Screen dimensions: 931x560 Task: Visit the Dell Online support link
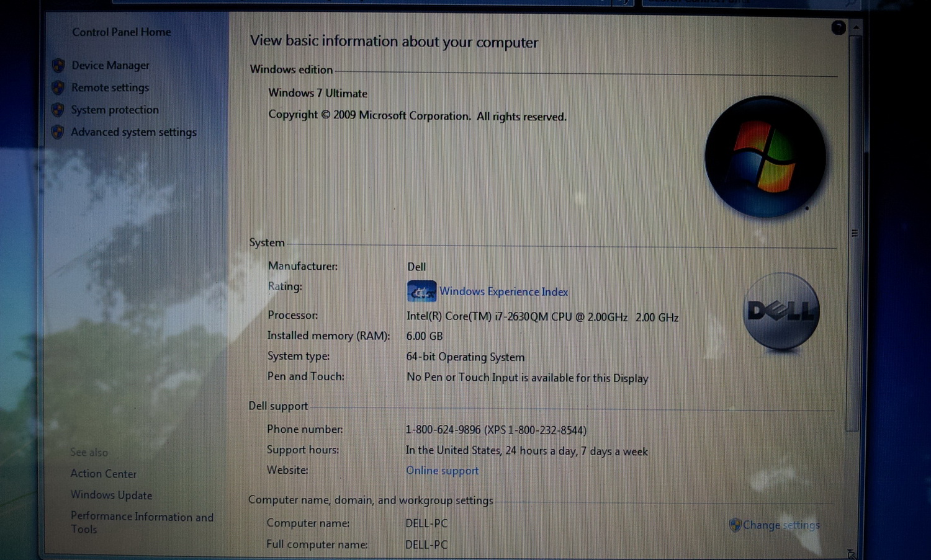click(442, 471)
